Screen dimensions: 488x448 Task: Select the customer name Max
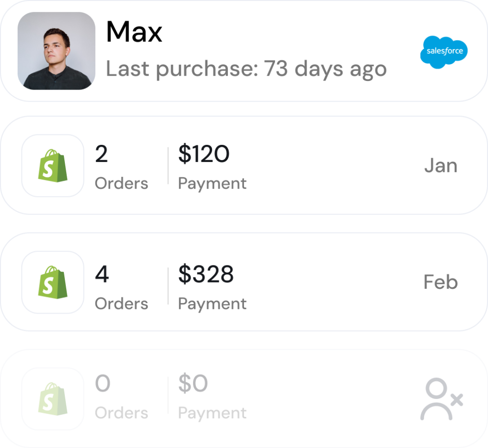[x=134, y=32]
